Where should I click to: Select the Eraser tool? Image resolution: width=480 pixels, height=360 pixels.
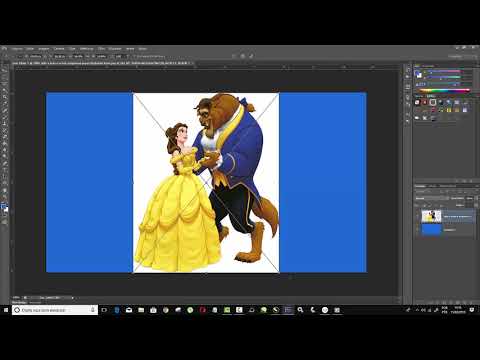(4, 137)
